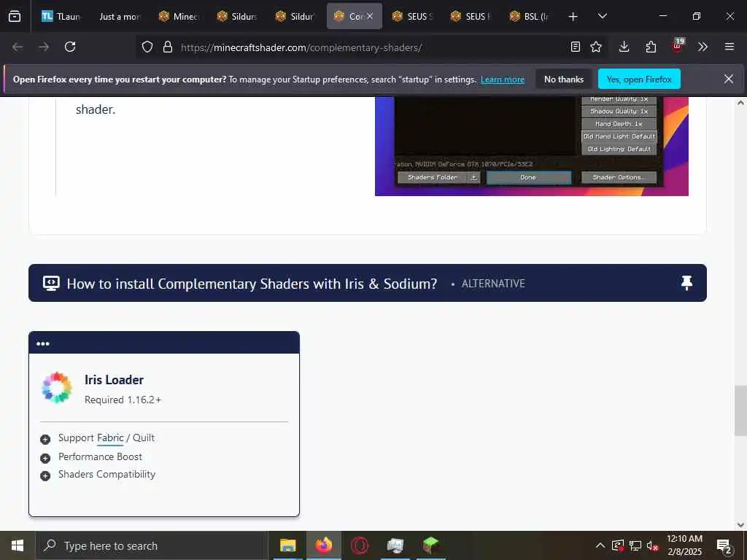
Task: Show more tools overflow chevrons
Action: 703,47
